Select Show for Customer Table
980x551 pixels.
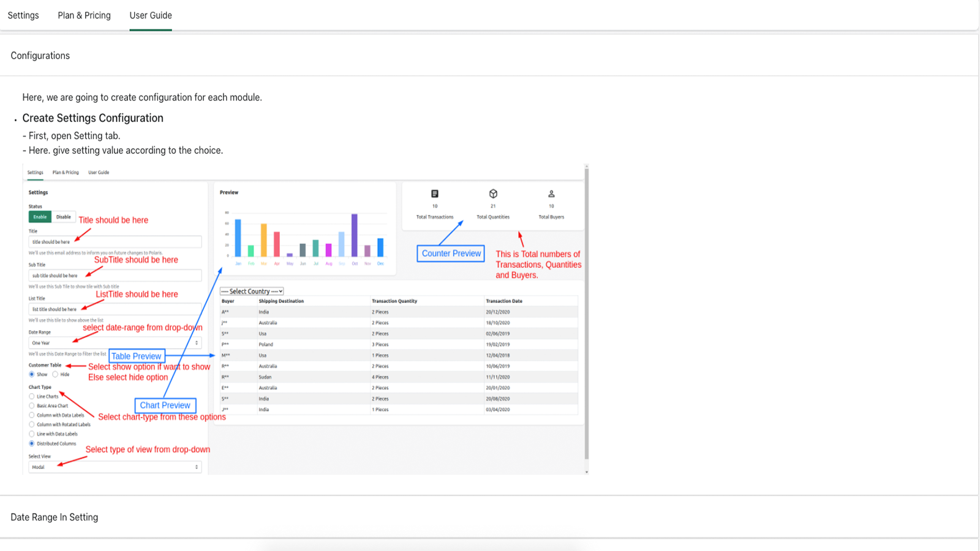[33, 374]
